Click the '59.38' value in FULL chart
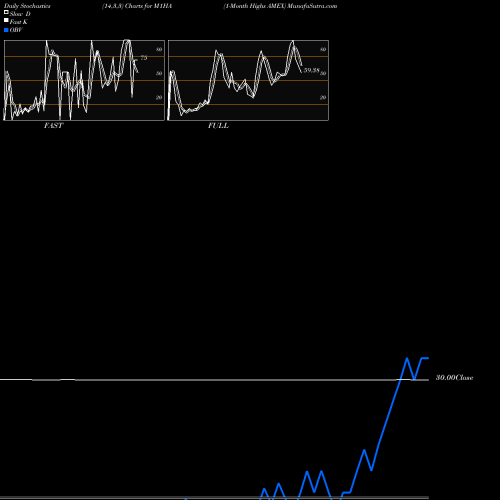The height and width of the screenshot is (500, 500). click(x=311, y=70)
